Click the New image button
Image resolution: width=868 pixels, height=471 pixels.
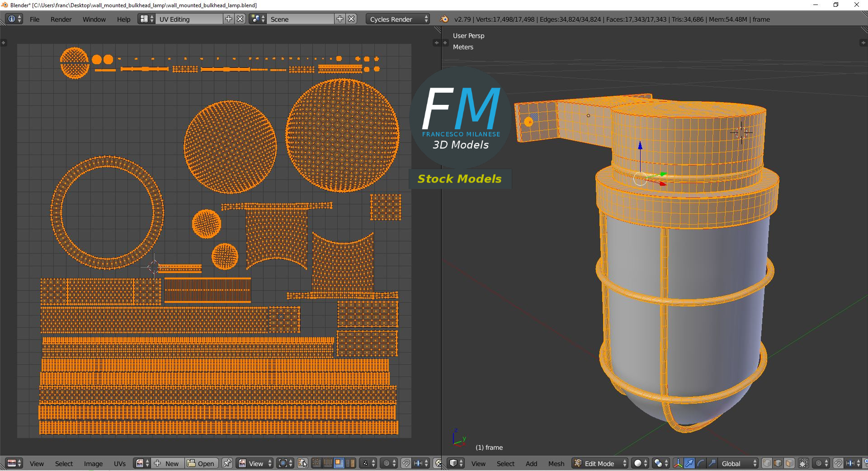167,463
